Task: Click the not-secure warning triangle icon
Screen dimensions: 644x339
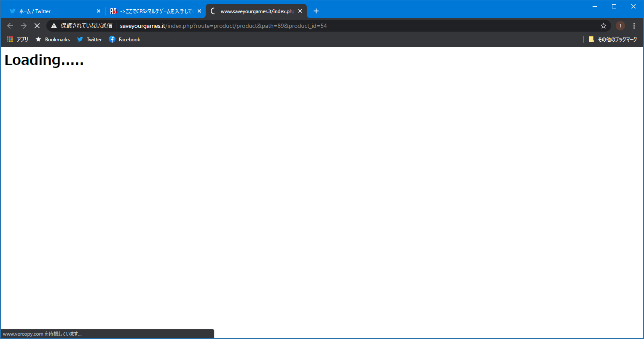Action: point(54,26)
